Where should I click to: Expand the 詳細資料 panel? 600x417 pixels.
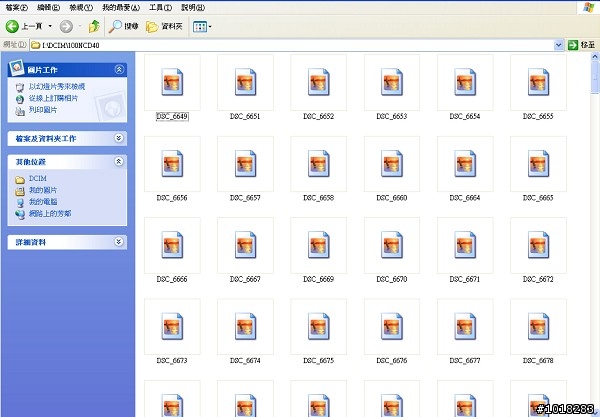point(119,242)
